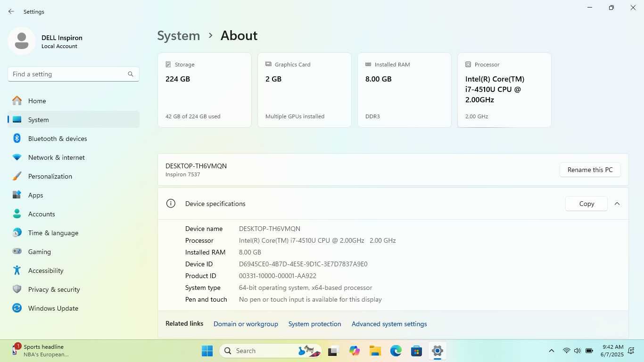
Task: Open the System protection link
Action: click(x=314, y=324)
